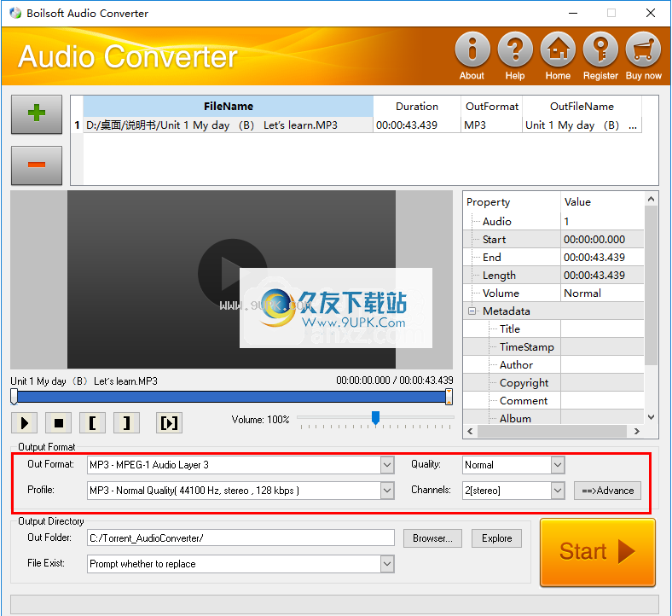The height and width of the screenshot is (616, 672).
Task: Click the property panel scroll left arrow
Action: [470, 431]
